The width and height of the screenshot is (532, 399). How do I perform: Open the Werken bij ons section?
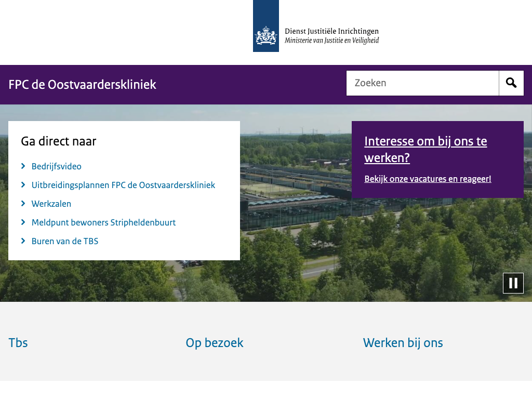403,343
